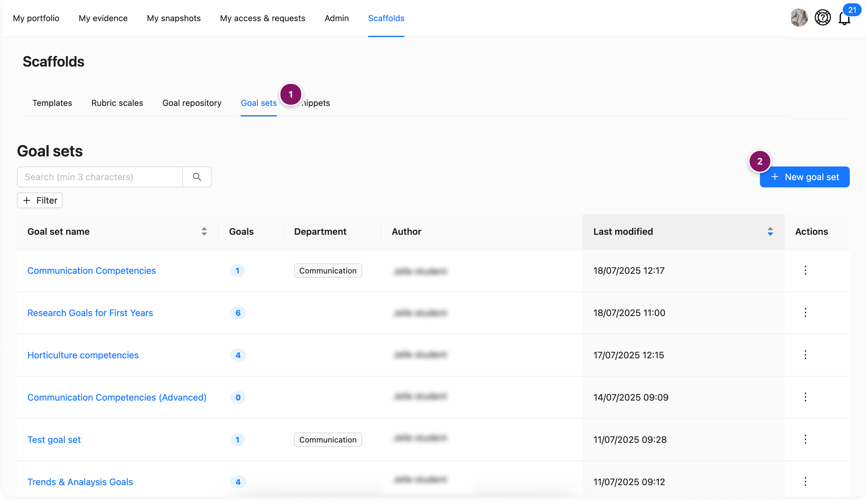Open actions menu for Trends & Analaysis Goals
866x504 pixels.
pos(805,482)
